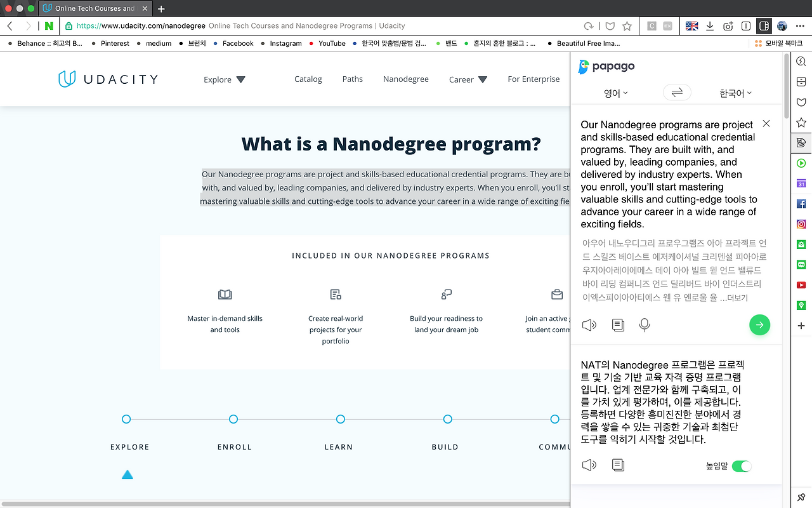Viewport: 812px width, 508px height.
Task: Open the profile avatar in the toolbar
Action: pos(782,26)
